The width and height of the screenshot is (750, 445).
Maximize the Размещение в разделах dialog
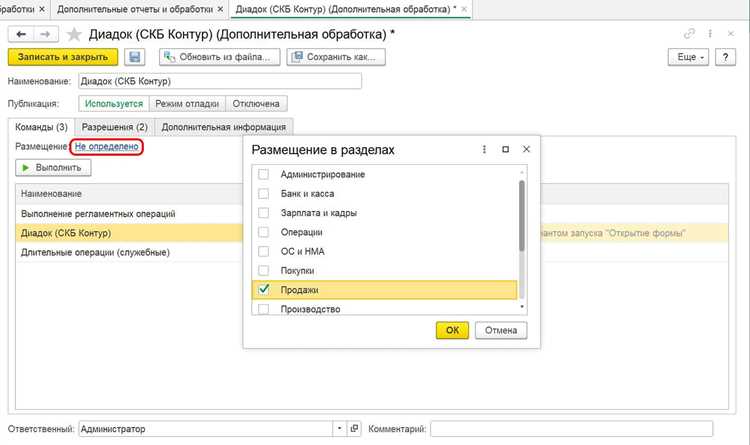click(x=506, y=149)
